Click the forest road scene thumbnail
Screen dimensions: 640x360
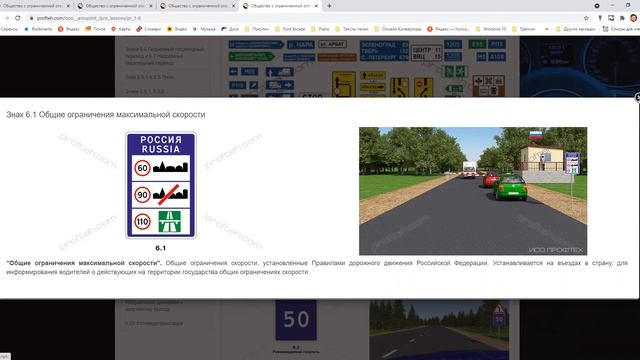pyautogui.click(x=439, y=330)
